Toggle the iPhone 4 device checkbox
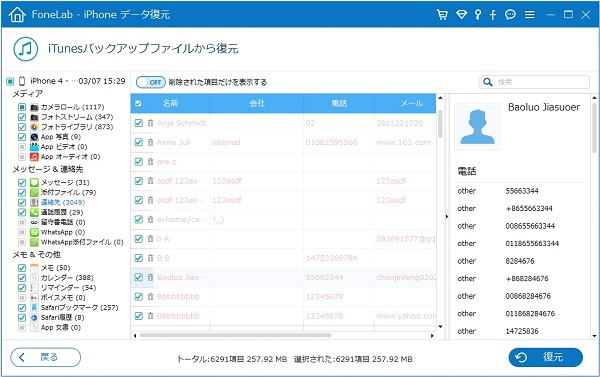The image size is (600, 377). (x=10, y=81)
